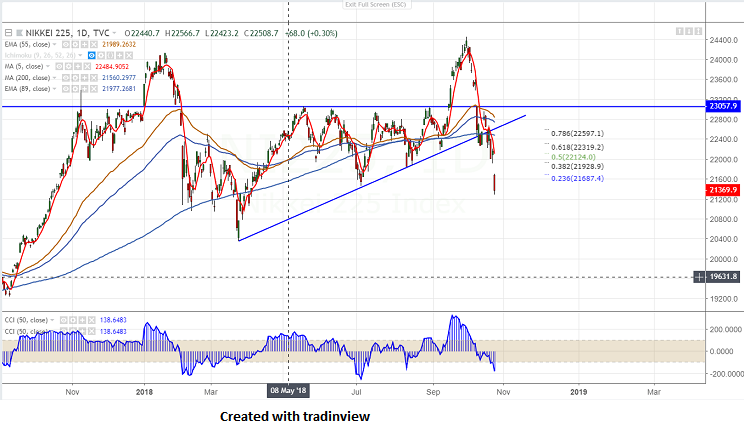Remove EMA (55, close) with its X icon
The height and width of the screenshot is (427, 744).
(x=94, y=44)
